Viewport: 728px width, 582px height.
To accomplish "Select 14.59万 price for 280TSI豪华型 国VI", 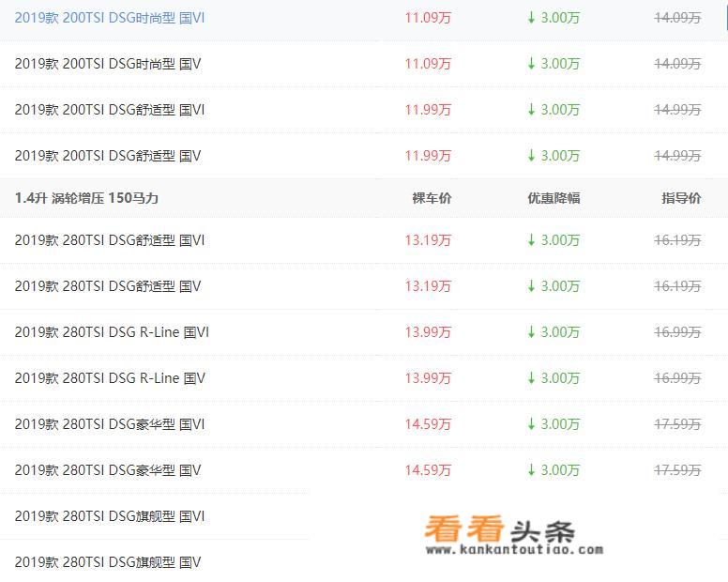I will 428,424.
